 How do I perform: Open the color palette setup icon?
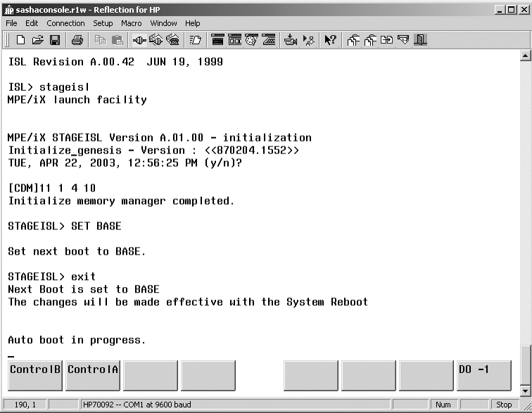click(x=251, y=40)
